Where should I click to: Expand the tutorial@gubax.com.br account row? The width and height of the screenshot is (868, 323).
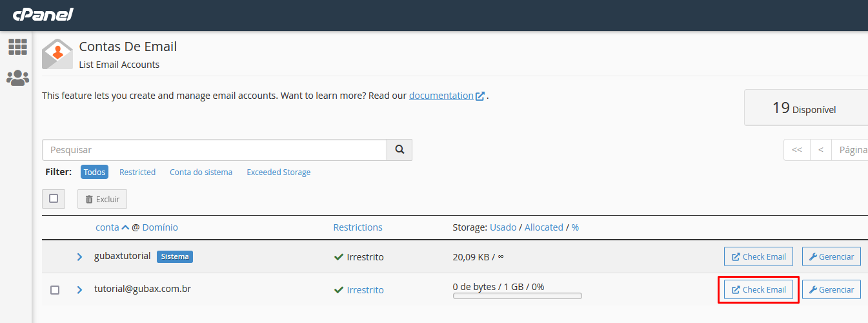point(80,290)
